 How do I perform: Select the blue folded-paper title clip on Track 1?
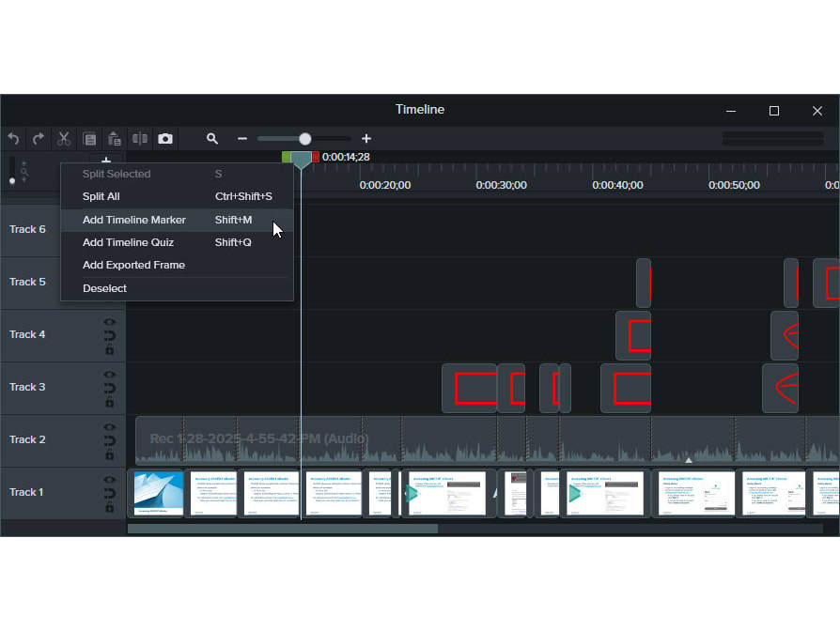point(158,493)
